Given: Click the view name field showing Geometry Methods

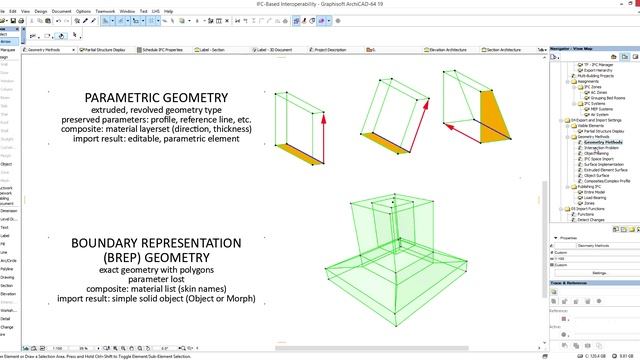Looking at the screenshot, I should click(x=608, y=246).
